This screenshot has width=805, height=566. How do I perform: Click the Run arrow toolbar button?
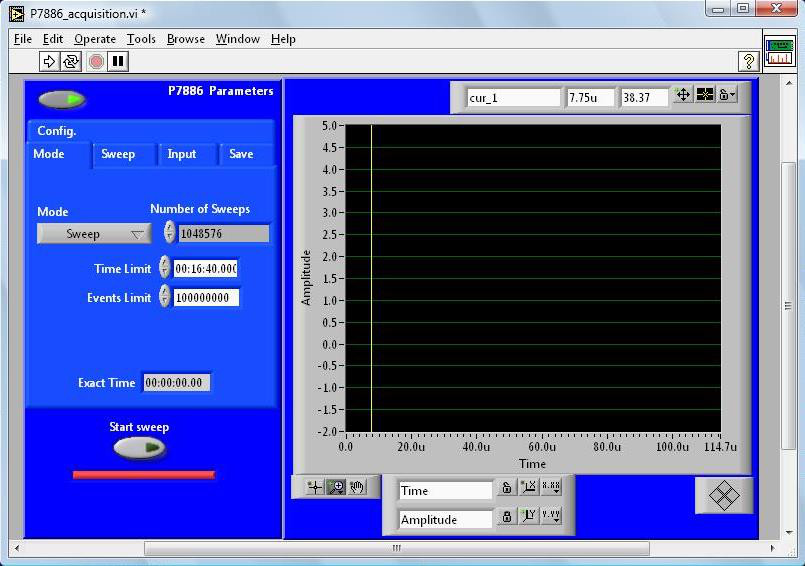(50, 62)
